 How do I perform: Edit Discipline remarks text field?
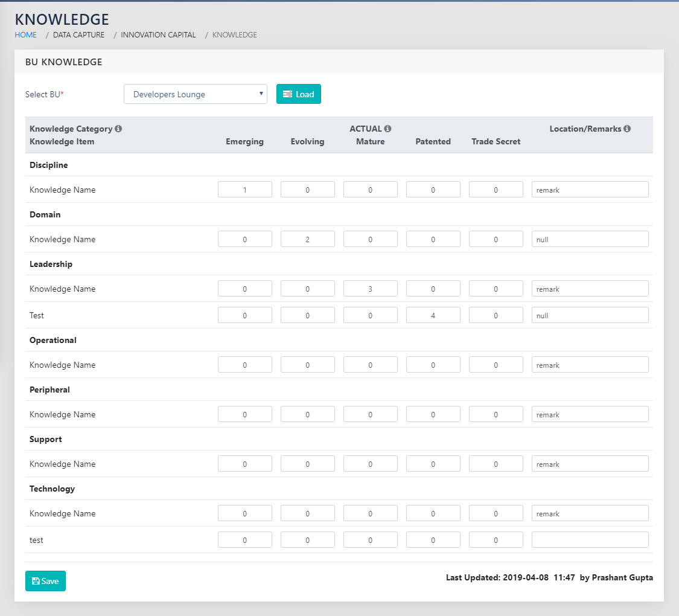coord(590,190)
